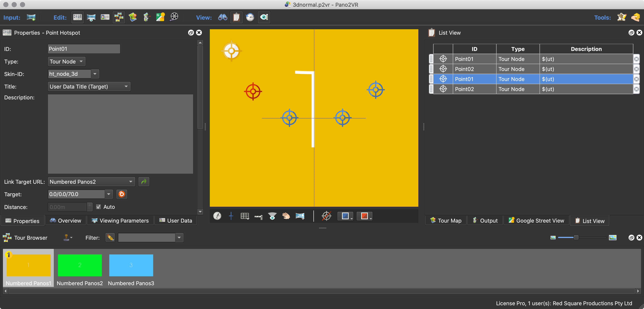Switch to the User Data tab

pyautogui.click(x=176, y=220)
